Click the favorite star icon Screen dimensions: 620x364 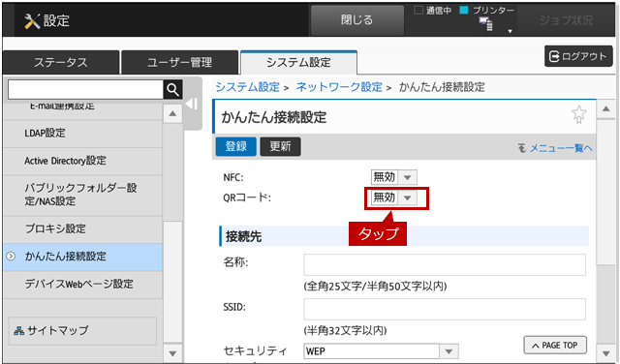pos(579,114)
